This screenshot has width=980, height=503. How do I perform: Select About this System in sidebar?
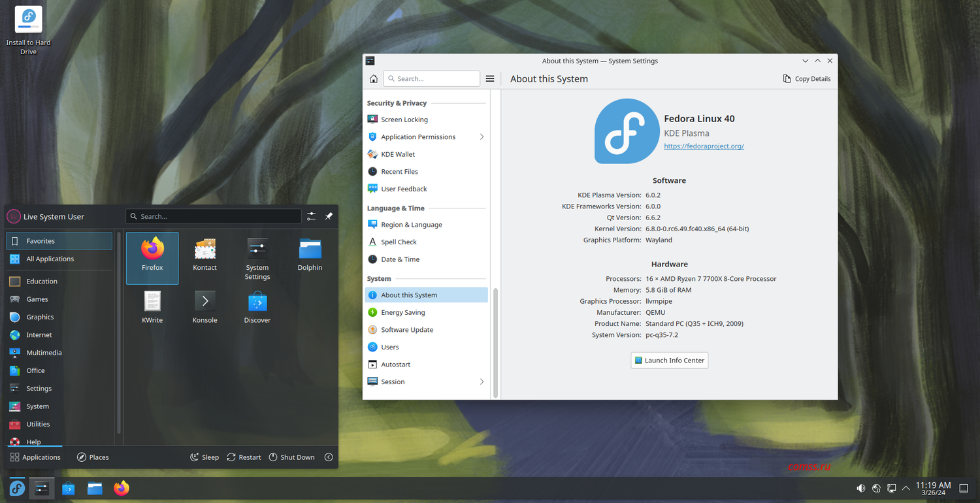coord(427,295)
